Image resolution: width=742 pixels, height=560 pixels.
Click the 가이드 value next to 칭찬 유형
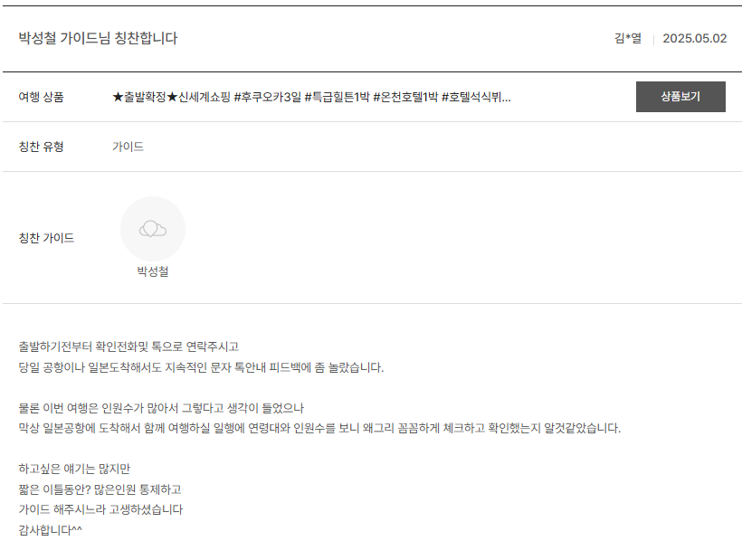[x=128, y=147]
